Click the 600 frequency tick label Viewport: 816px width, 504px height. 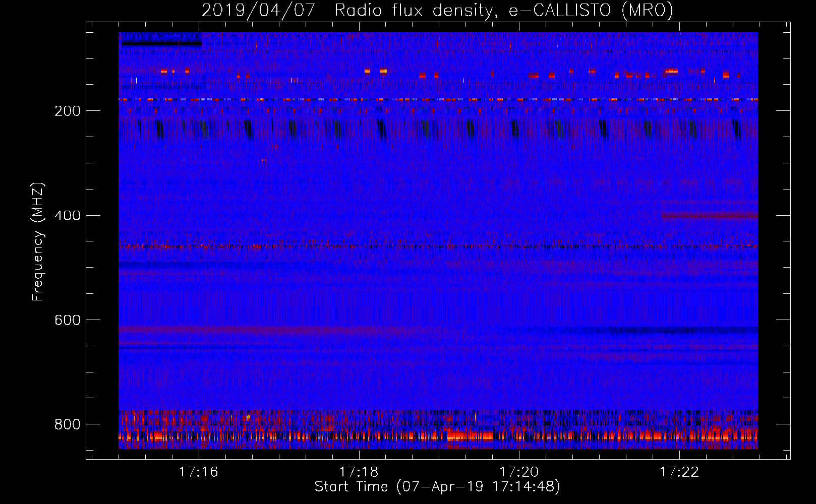(x=68, y=320)
